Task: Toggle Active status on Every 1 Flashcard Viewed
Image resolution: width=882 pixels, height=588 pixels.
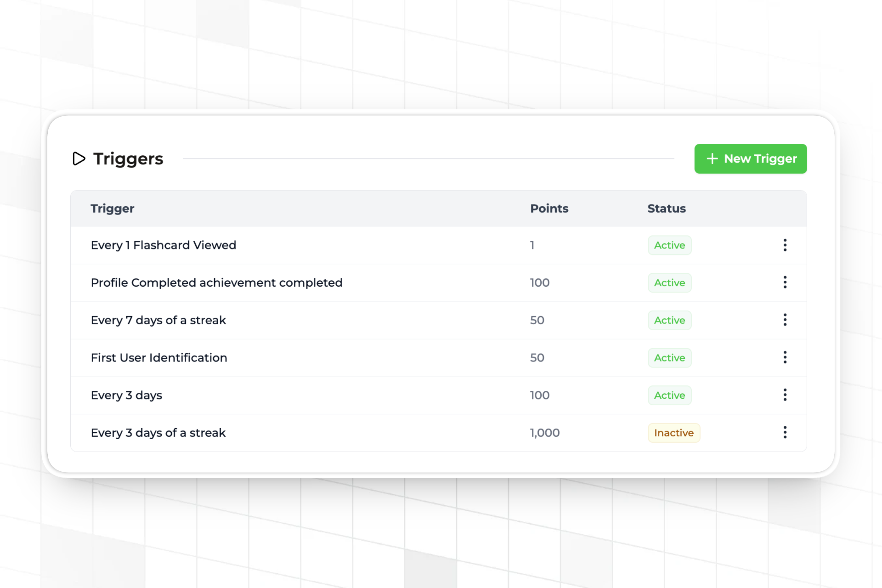Action: (669, 245)
